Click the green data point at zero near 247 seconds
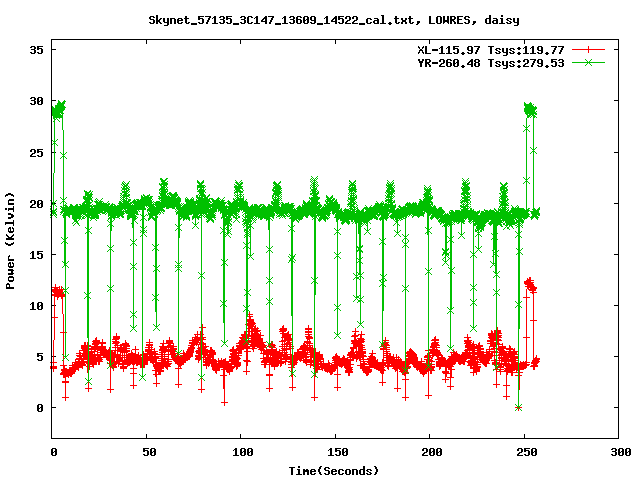 click(x=518, y=408)
